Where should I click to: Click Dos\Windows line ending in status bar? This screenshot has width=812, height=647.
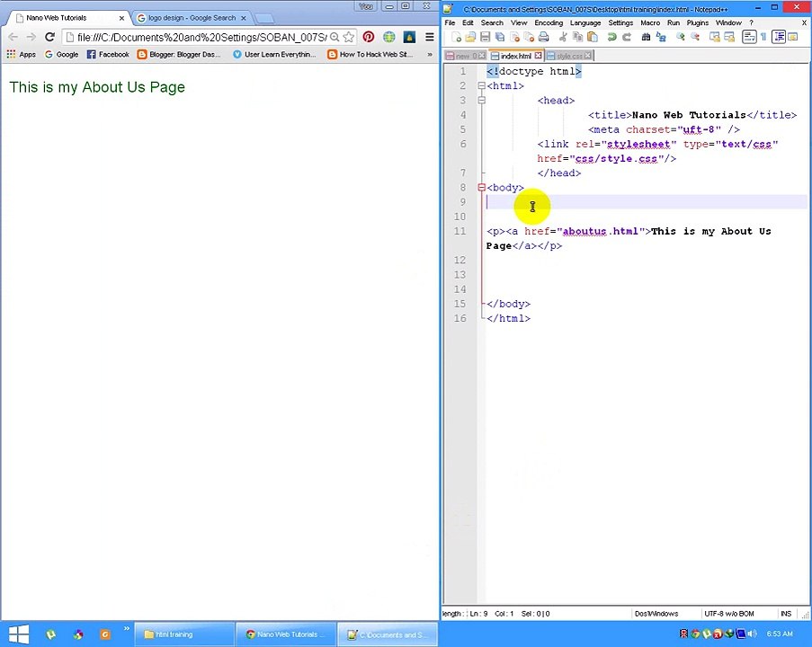pyautogui.click(x=656, y=614)
